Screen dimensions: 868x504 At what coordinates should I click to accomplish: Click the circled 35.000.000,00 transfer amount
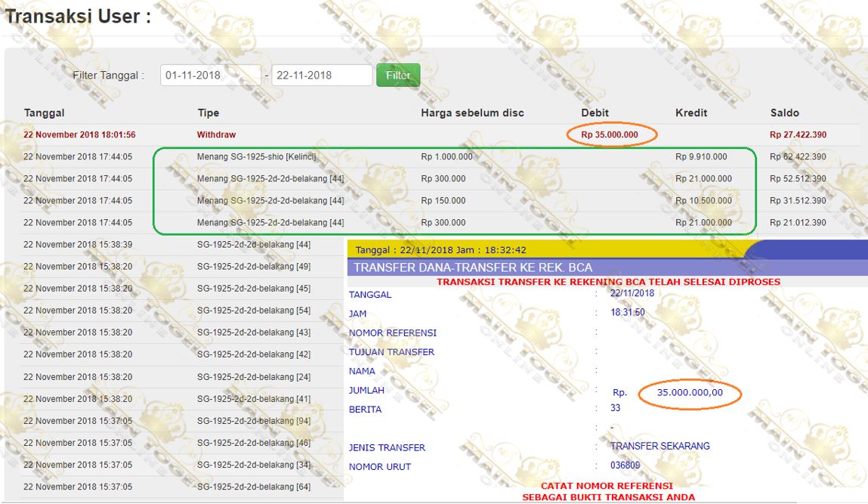[690, 393]
